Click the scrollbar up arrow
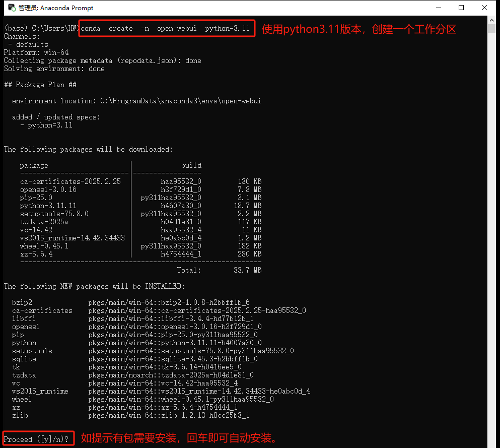This screenshot has width=500, height=448. pos(491,20)
